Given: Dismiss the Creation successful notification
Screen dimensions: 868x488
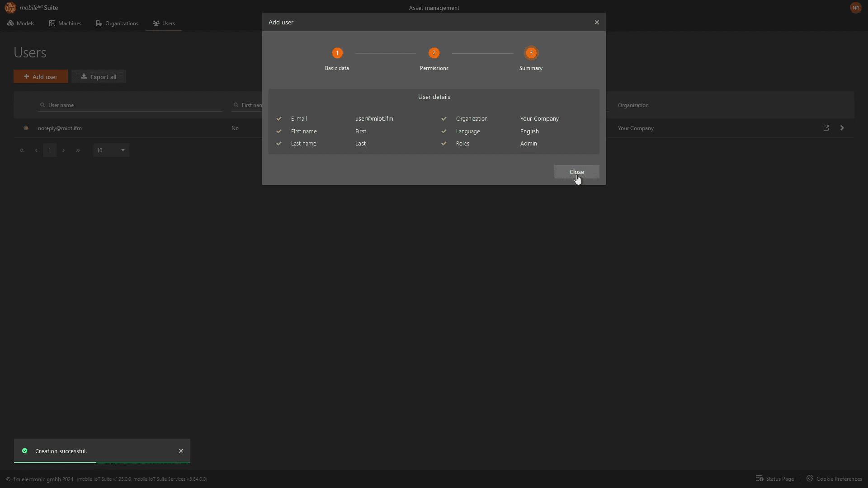Looking at the screenshot, I should [x=181, y=450].
